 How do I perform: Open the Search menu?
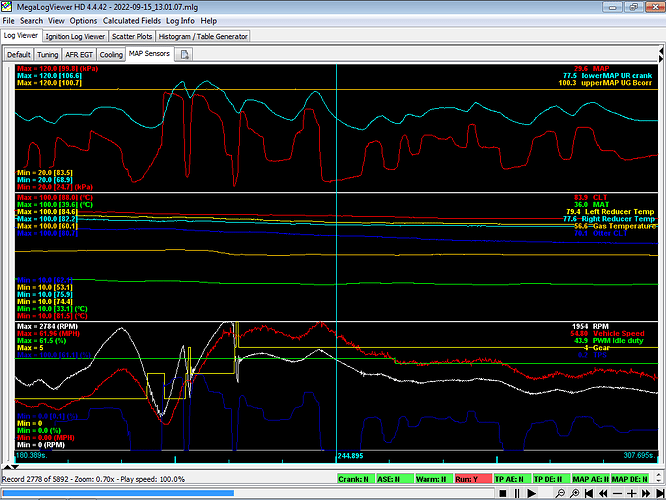pyautogui.click(x=31, y=21)
